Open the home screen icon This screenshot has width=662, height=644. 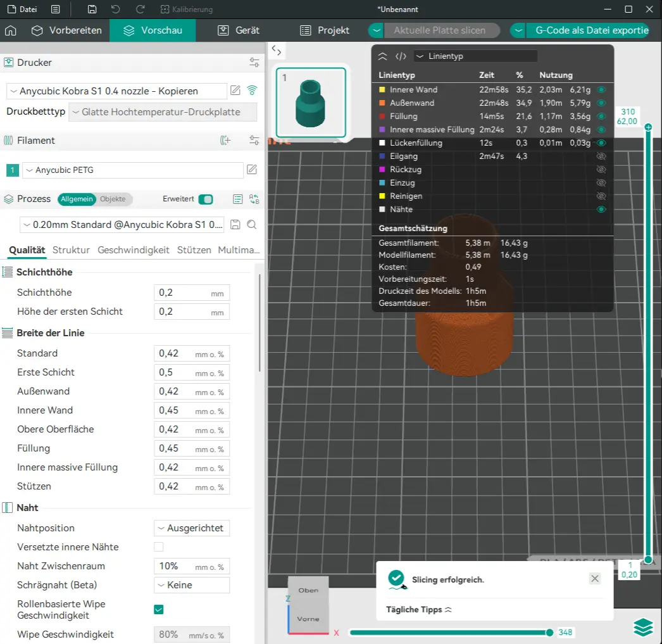click(11, 30)
